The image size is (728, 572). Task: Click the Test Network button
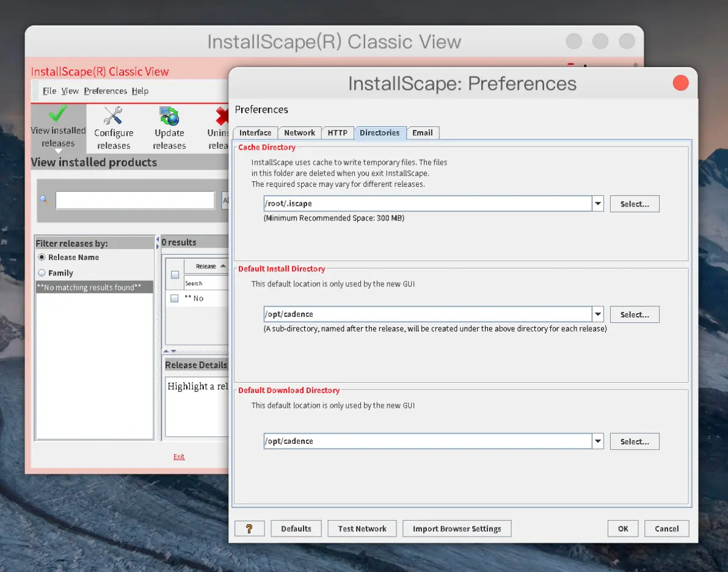tap(362, 529)
